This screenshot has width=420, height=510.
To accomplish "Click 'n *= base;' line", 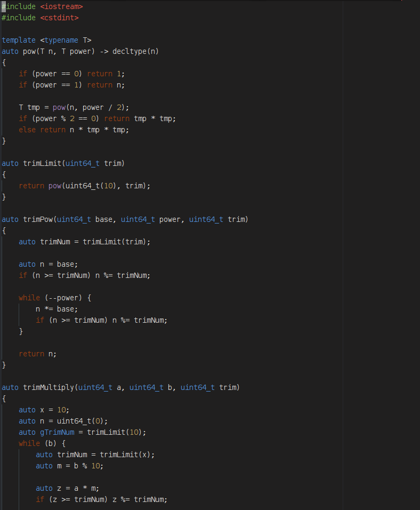I will pos(57,309).
